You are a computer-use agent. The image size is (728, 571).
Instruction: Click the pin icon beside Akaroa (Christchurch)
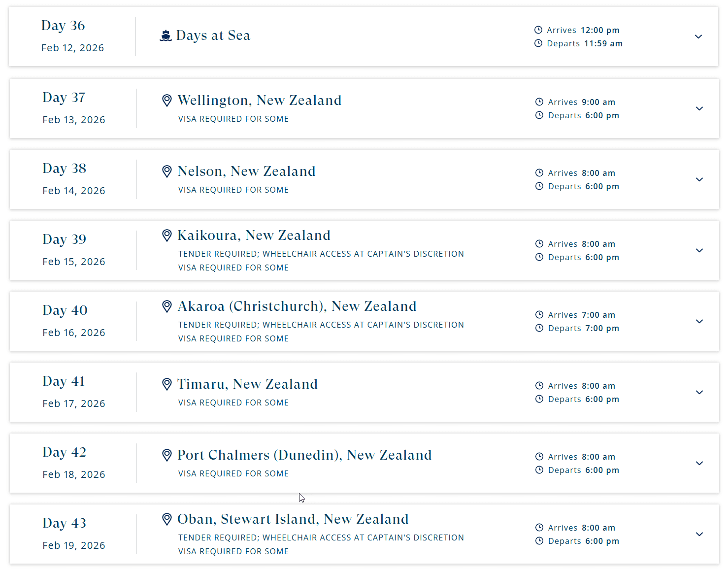tap(167, 306)
